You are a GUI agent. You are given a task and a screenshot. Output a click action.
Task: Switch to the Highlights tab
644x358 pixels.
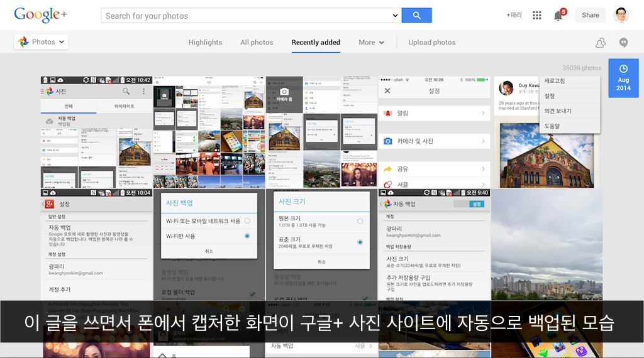pos(205,42)
